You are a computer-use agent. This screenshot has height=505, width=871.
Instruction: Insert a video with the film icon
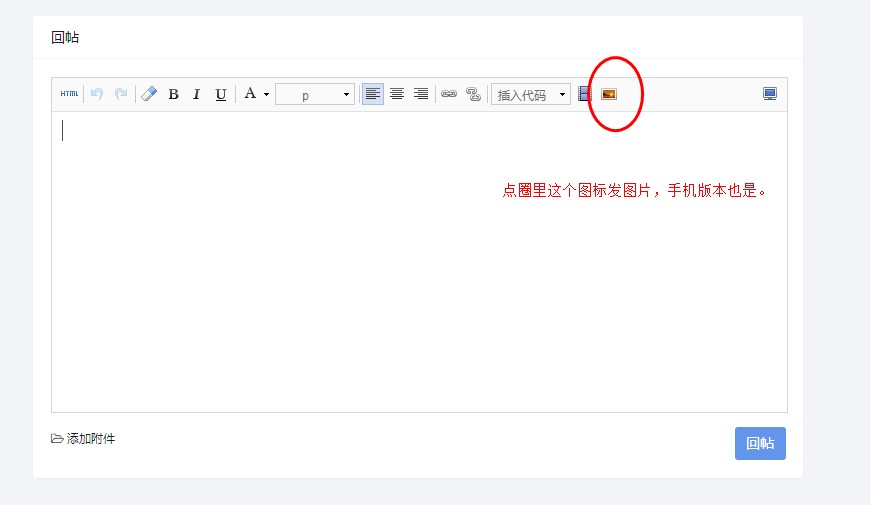[x=584, y=94]
